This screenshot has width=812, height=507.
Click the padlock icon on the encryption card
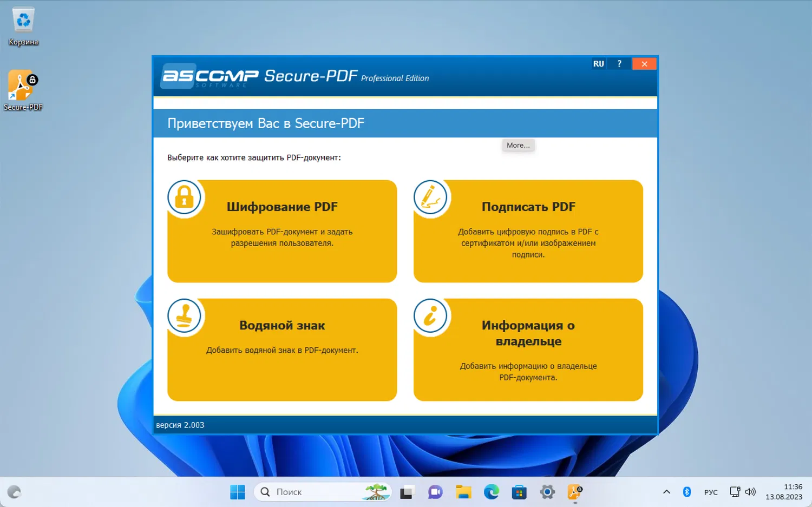click(184, 197)
